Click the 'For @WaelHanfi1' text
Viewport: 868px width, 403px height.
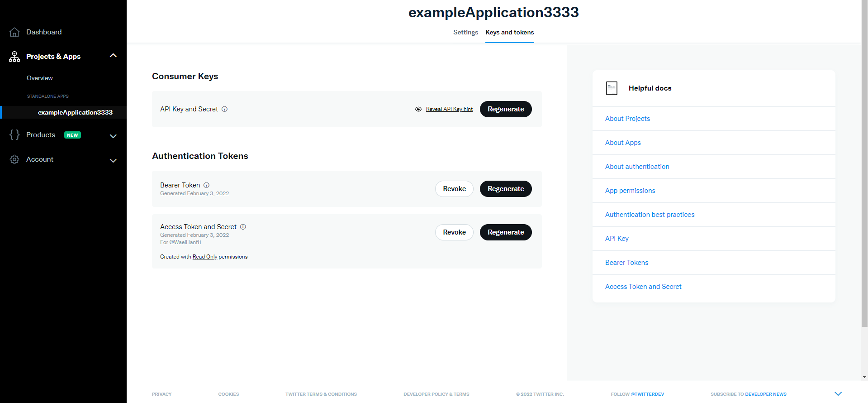point(180,242)
